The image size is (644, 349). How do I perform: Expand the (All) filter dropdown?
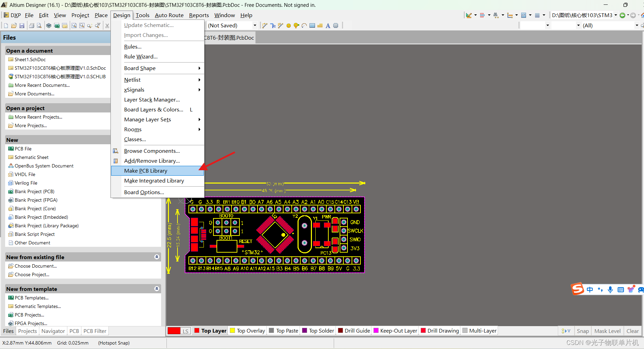[637, 26]
